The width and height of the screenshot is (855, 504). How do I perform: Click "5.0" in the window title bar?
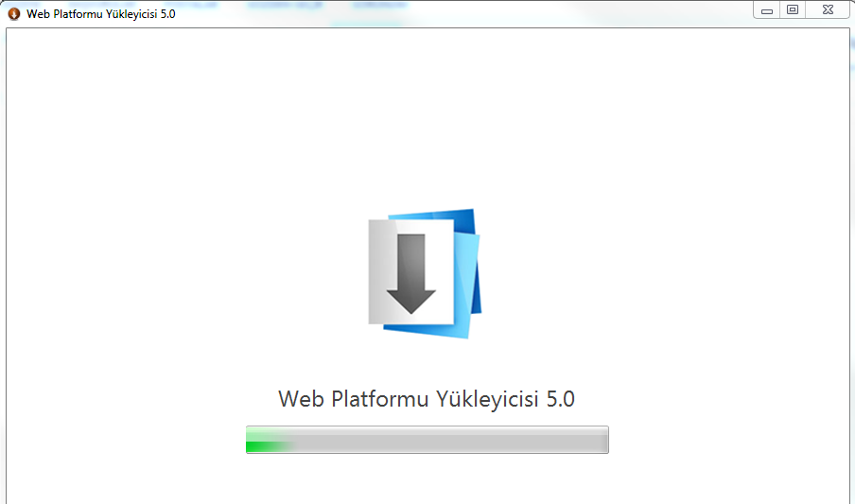click(x=168, y=14)
